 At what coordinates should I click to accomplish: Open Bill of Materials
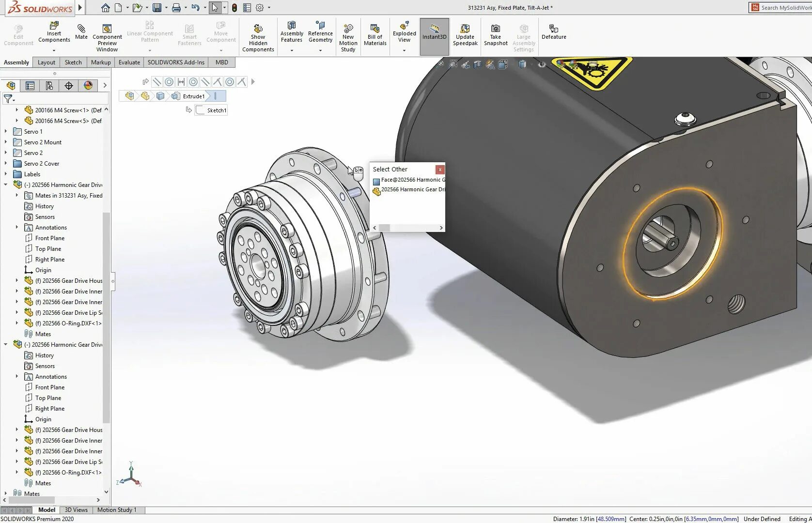(x=375, y=34)
